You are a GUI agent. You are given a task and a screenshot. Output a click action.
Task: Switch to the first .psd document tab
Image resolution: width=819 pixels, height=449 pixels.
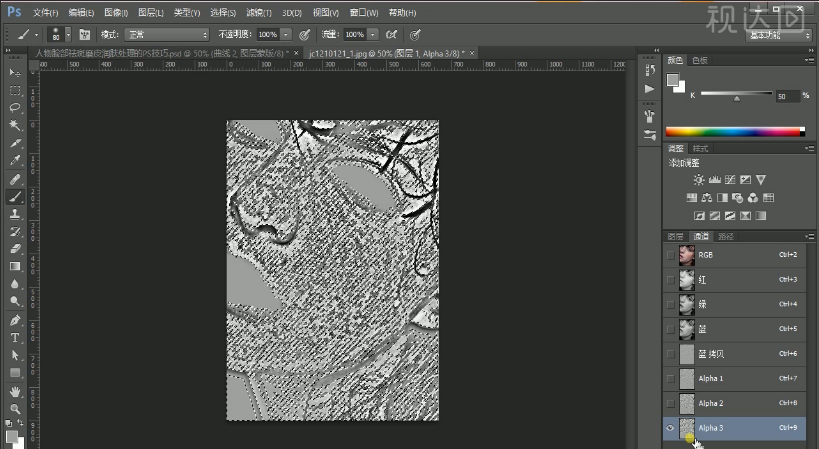[x=162, y=53]
